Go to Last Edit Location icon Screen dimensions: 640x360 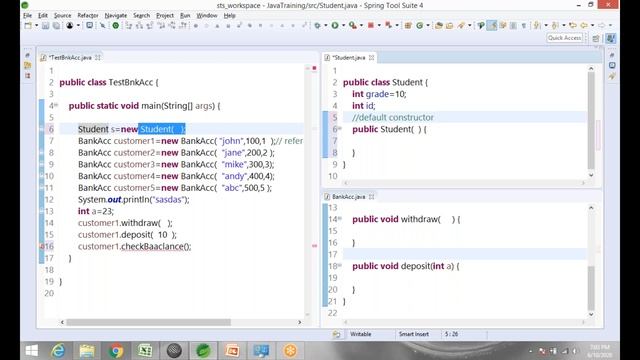[x=573, y=25]
